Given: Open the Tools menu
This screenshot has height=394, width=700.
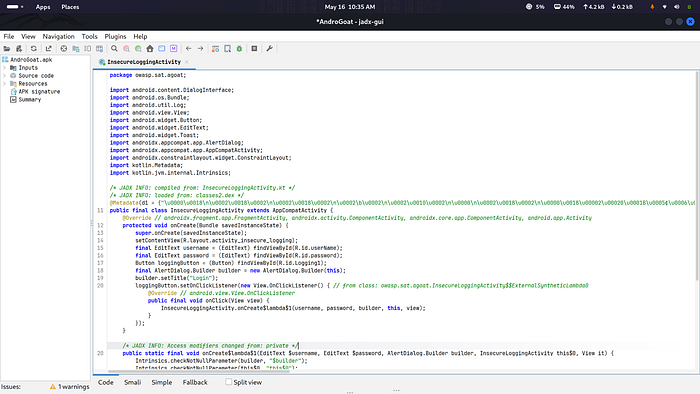Looking at the screenshot, I should pos(89,37).
